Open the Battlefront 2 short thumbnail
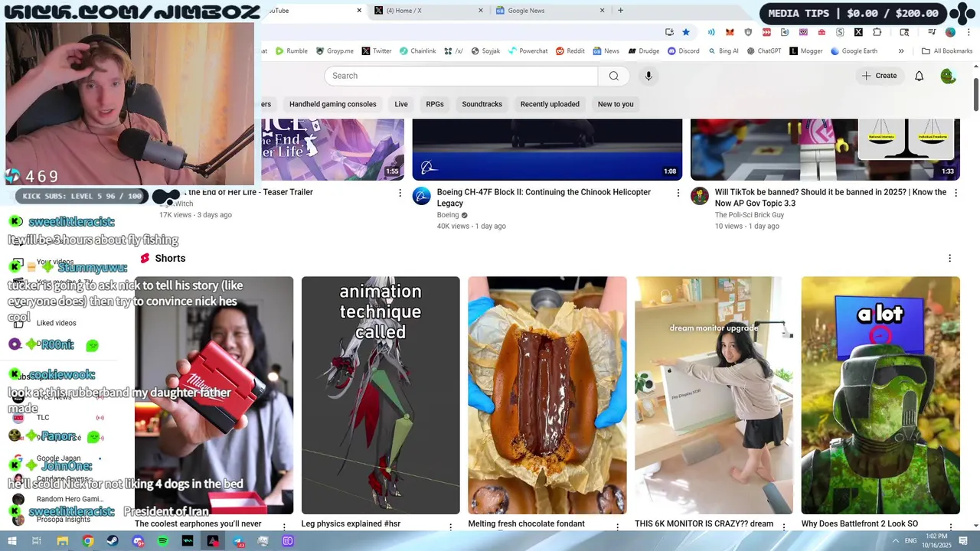 [x=880, y=395]
